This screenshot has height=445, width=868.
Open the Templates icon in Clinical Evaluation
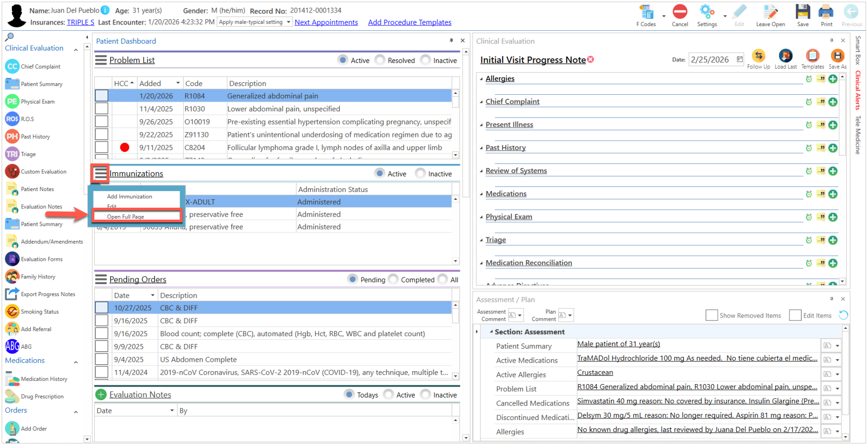(x=812, y=56)
